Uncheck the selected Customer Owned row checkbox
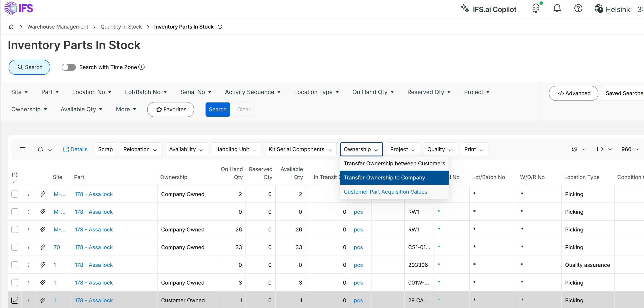Screen dimensions: 644x308 (x=15, y=300)
